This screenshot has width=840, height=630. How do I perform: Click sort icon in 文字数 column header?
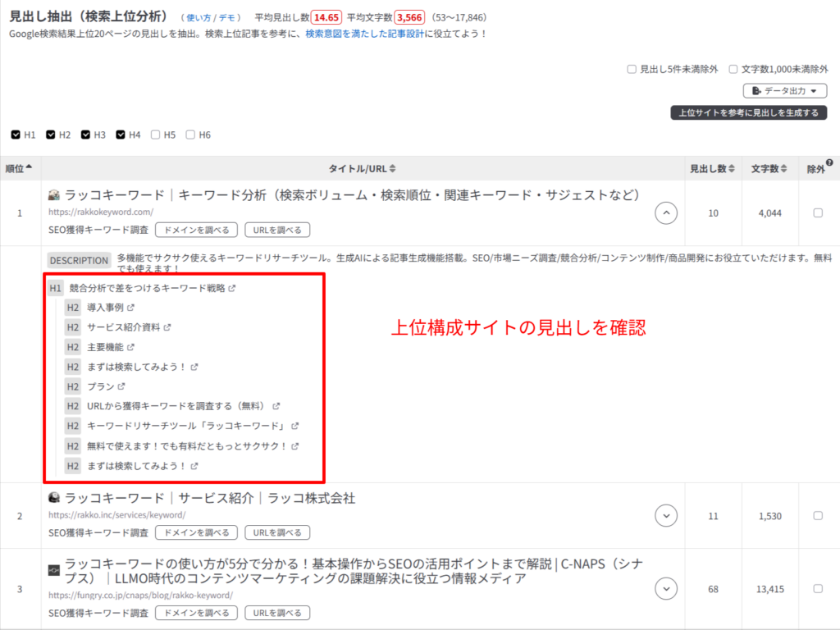coord(784,169)
